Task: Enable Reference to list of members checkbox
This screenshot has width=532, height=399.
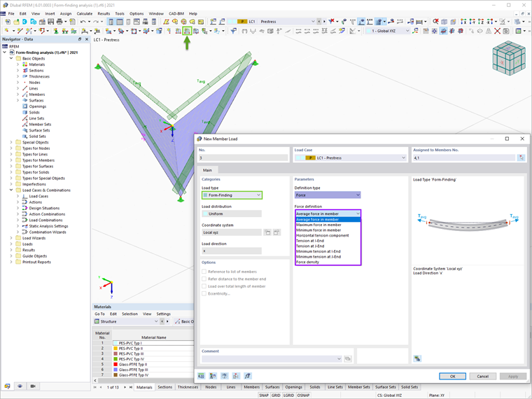Action: click(204, 272)
